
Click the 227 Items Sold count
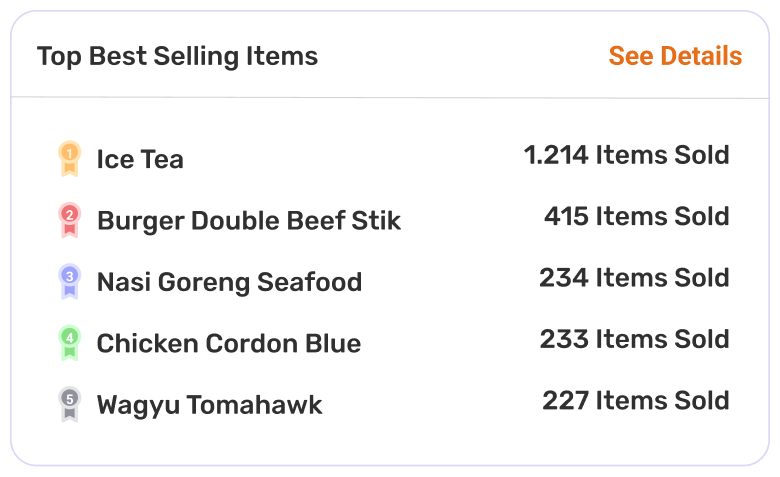pyautogui.click(x=635, y=400)
